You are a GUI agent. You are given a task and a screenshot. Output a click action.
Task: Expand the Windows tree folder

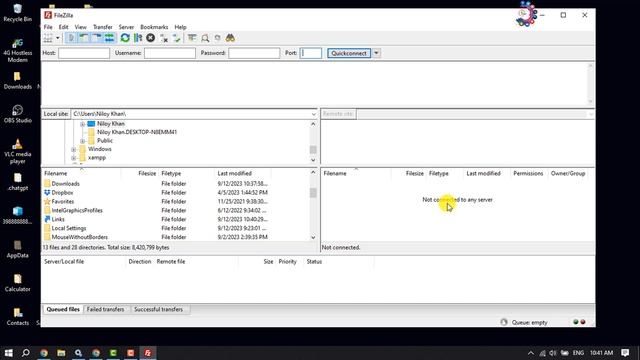pyautogui.click(x=73, y=149)
